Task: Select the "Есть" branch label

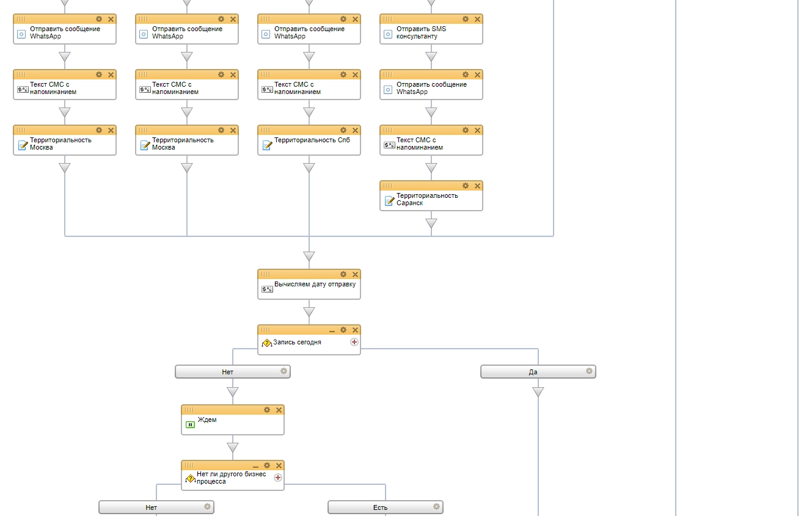Action: coord(380,507)
